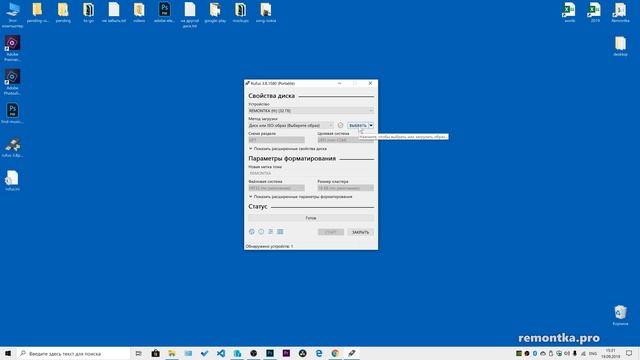Select 'mockups' folder on desktop

click(x=240, y=12)
